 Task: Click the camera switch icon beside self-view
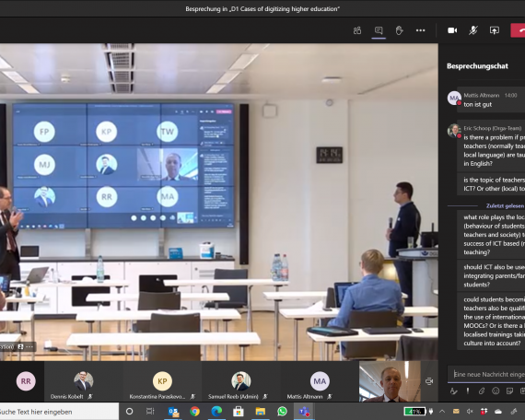tap(429, 381)
